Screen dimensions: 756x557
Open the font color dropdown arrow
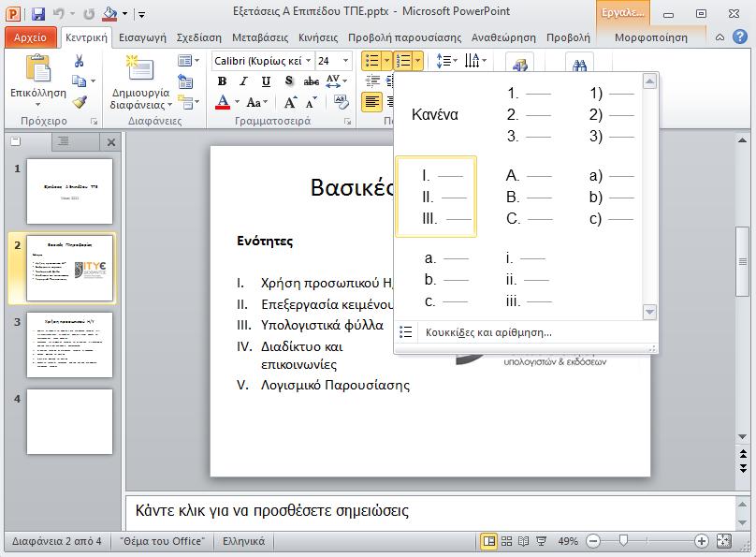pos(237,102)
